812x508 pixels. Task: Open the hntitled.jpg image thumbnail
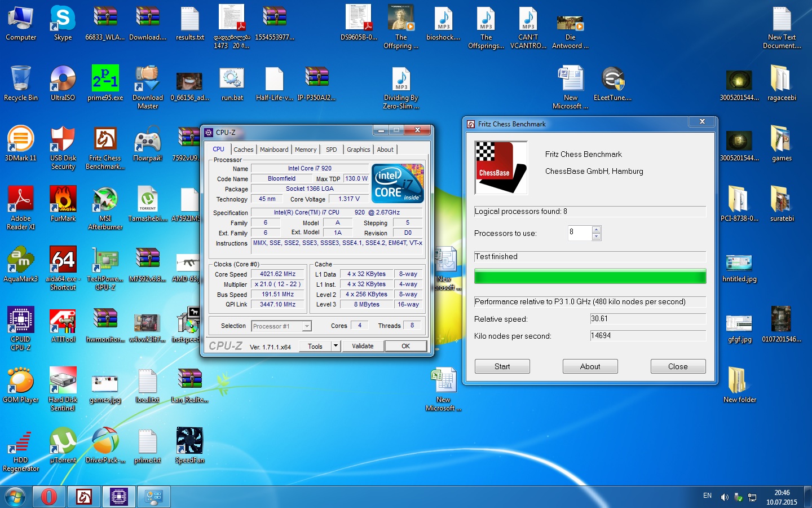[739, 269]
